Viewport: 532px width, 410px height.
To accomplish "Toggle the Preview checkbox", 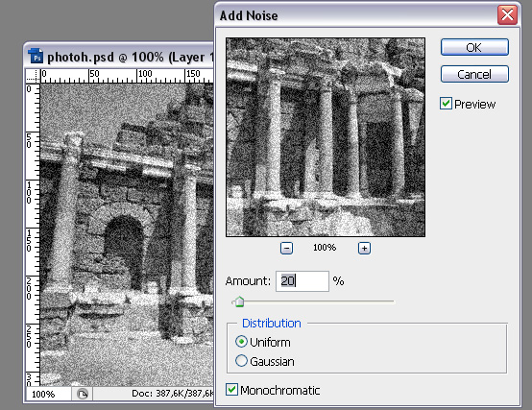I will click(x=446, y=104).
